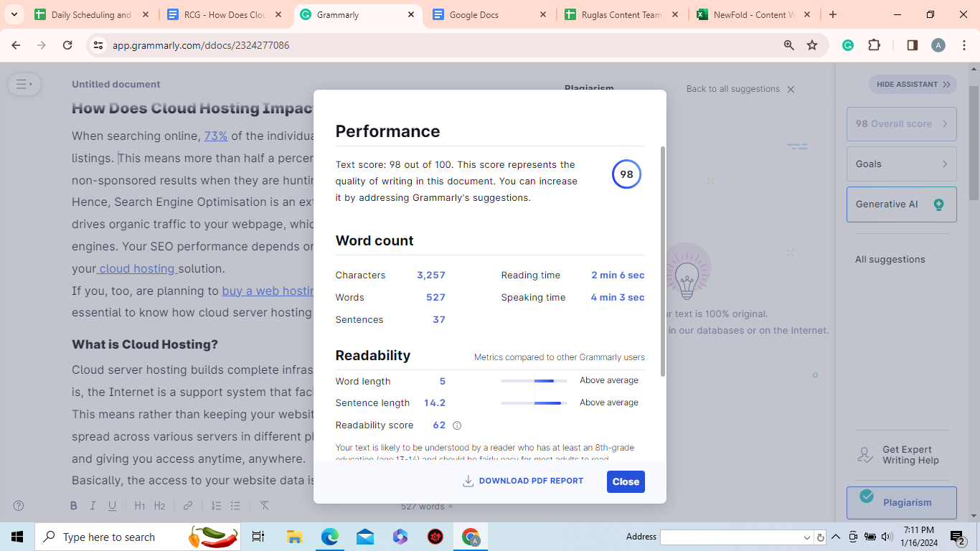
Task: Open Grammarly extension icon
Action: 848,45
